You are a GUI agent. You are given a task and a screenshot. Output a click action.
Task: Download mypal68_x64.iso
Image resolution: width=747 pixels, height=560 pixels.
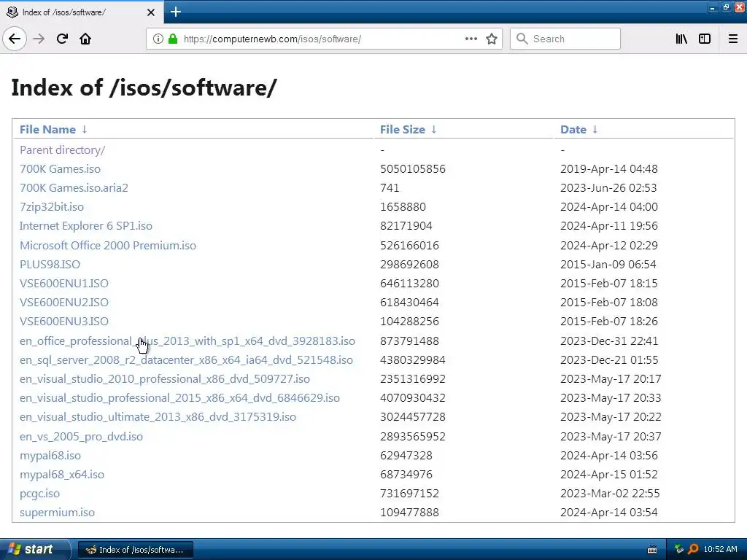coord(62,475)
